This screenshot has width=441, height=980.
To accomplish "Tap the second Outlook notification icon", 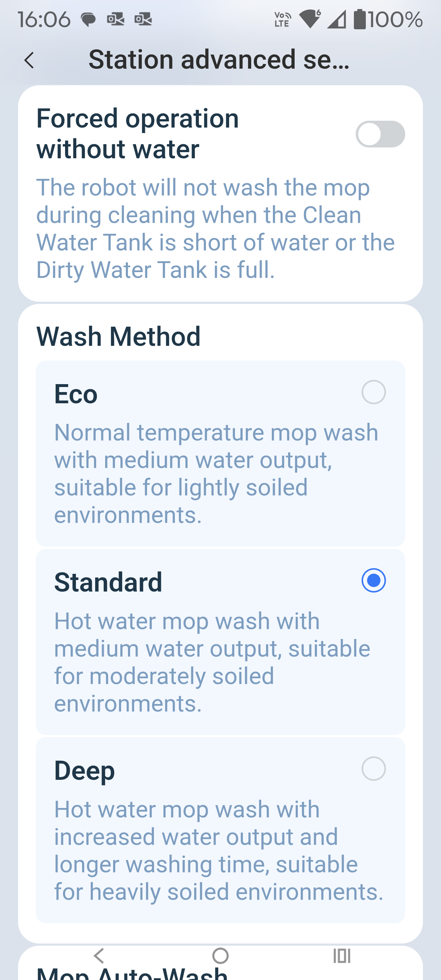I will pyautogui.click(x=143, y=19).
